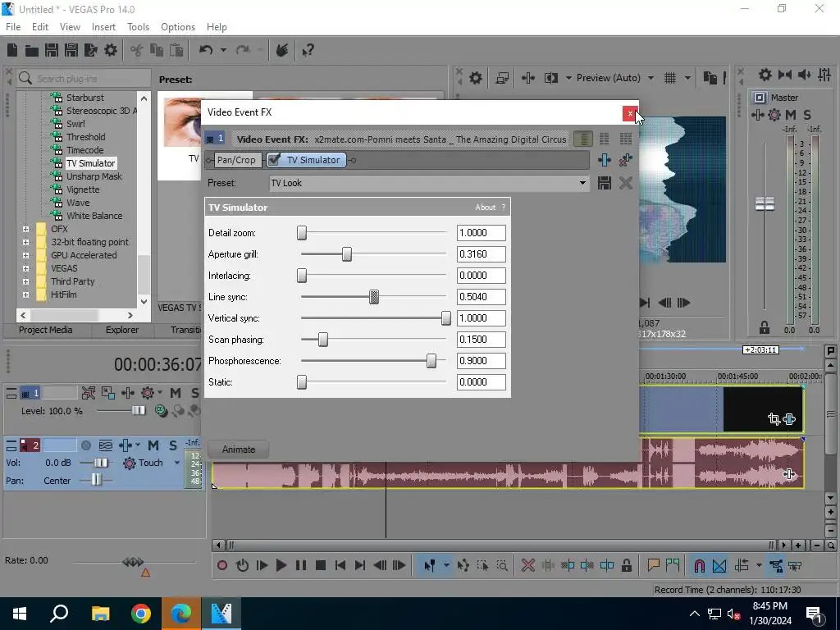This screenshot has height=630, width=840.
Task: Expand the OFX plug-in folder
Action: click(x=25, y=230)
